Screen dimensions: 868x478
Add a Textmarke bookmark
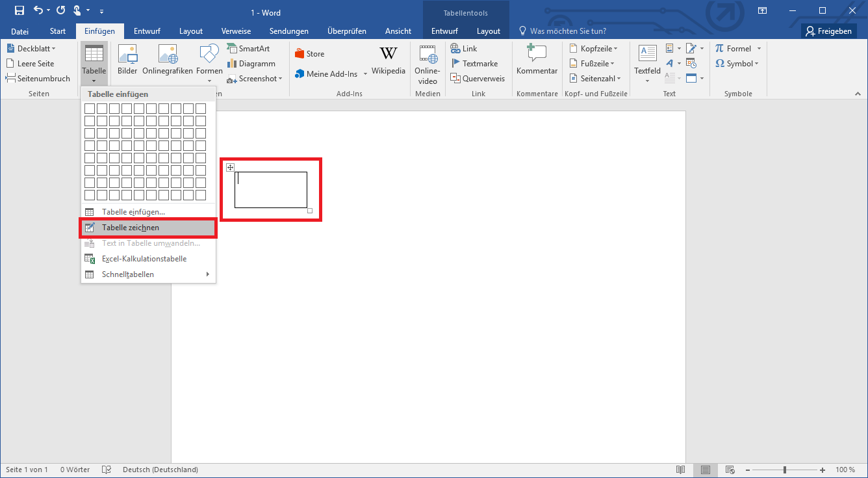coord(474,64)
